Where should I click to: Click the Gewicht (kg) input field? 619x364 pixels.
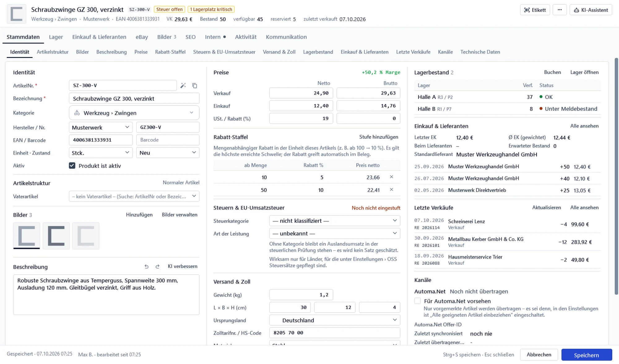(301, 295)
